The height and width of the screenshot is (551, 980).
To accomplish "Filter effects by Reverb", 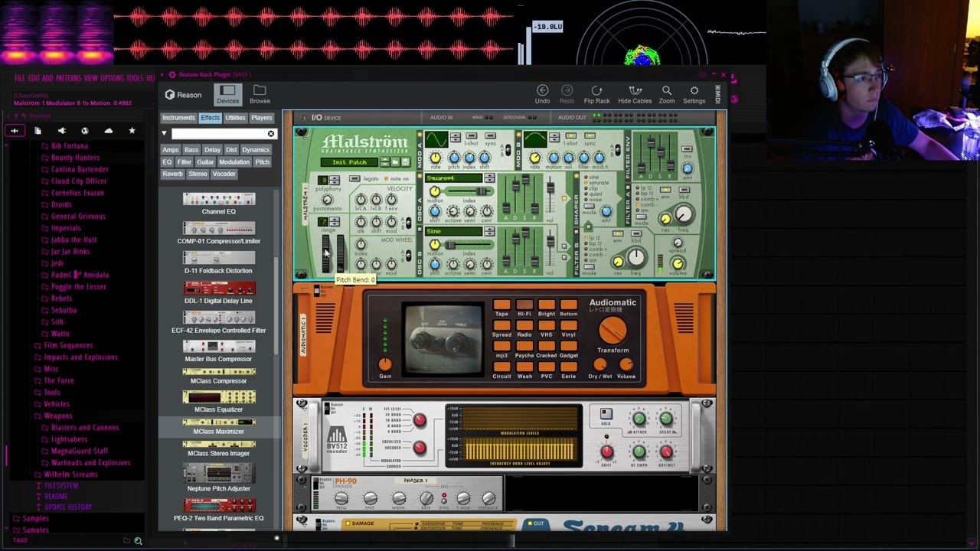I will [x=172, y=174].
